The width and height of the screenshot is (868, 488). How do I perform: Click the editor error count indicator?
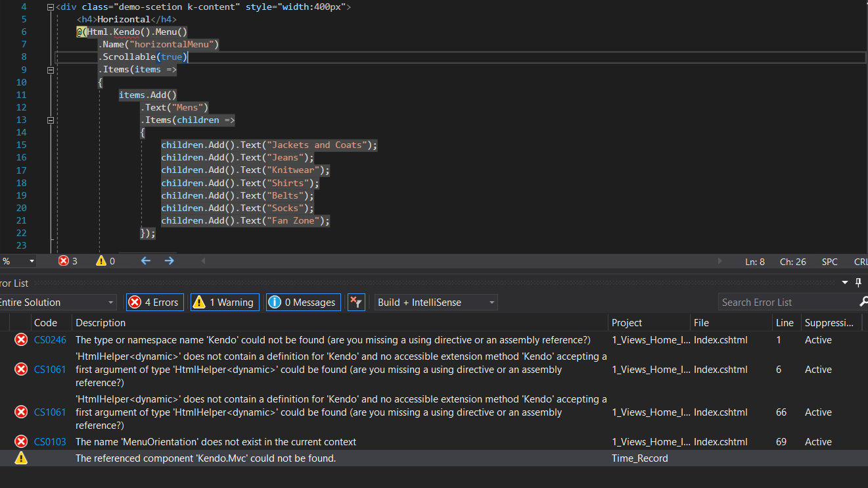pos(68,261)
